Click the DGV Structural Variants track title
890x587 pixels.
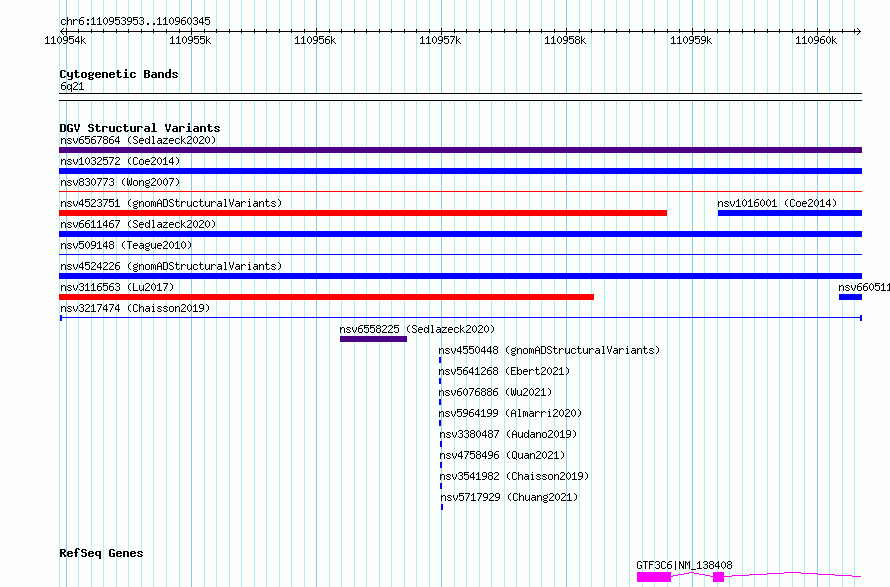click(140, 128)
